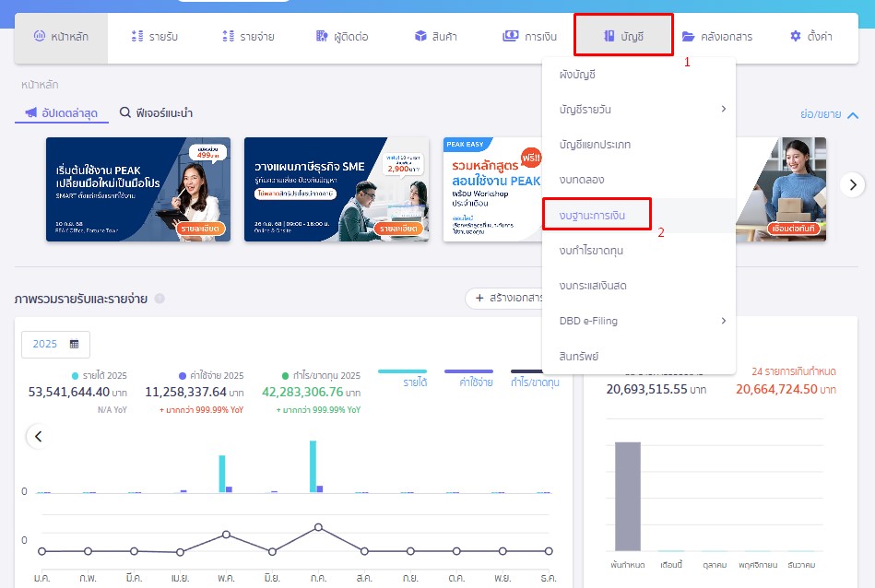
Task: Open the การเงิน finance menu
Action: pos(529,37)
